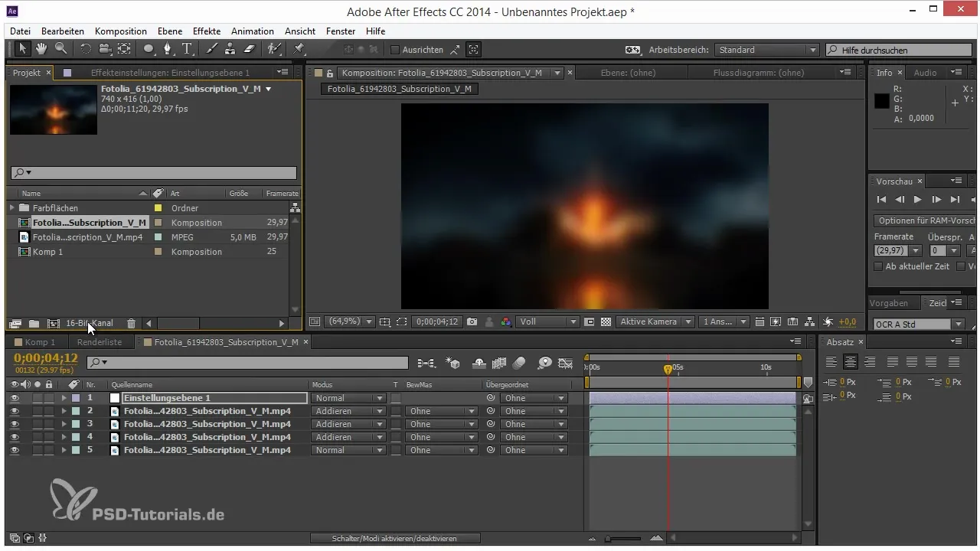Viewport: 980px width, 551px height.
Task: Click layer 1 lavender label color swatch
Action: point(76,398)
